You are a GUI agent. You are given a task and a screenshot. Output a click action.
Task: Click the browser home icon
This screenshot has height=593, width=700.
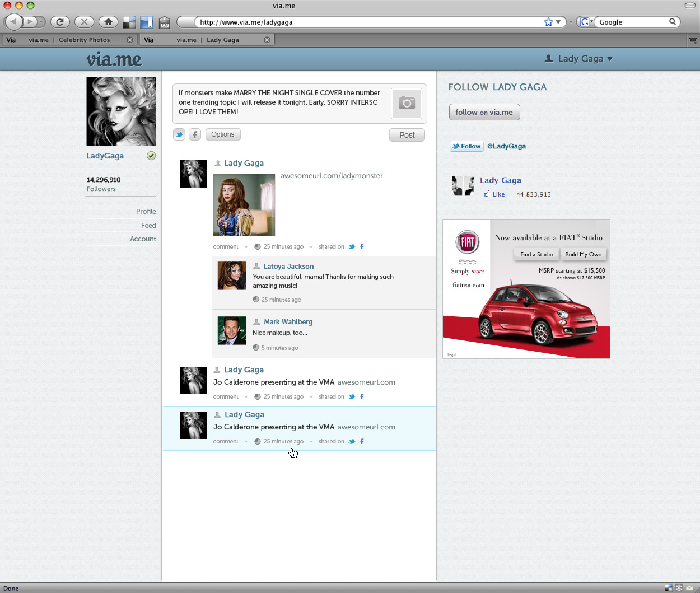click(108, 22)
